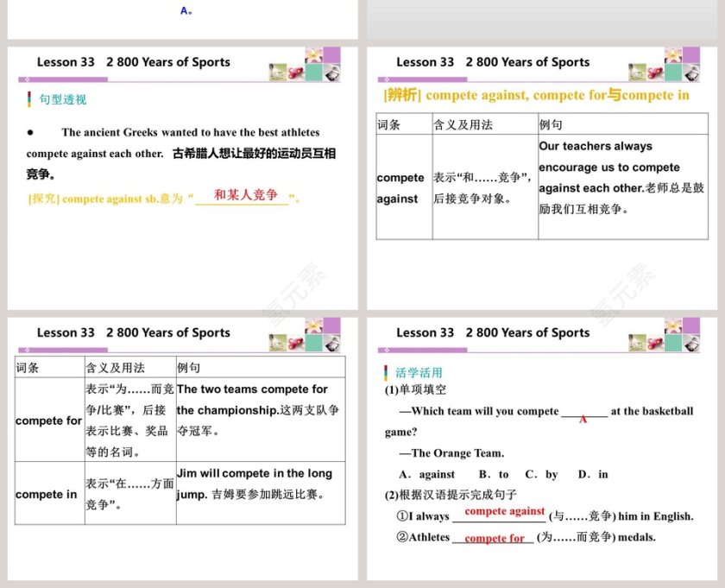
Task: Click the camera image in the bottom-right slide header
Action: pyautogui.click(x=690, y=343)
